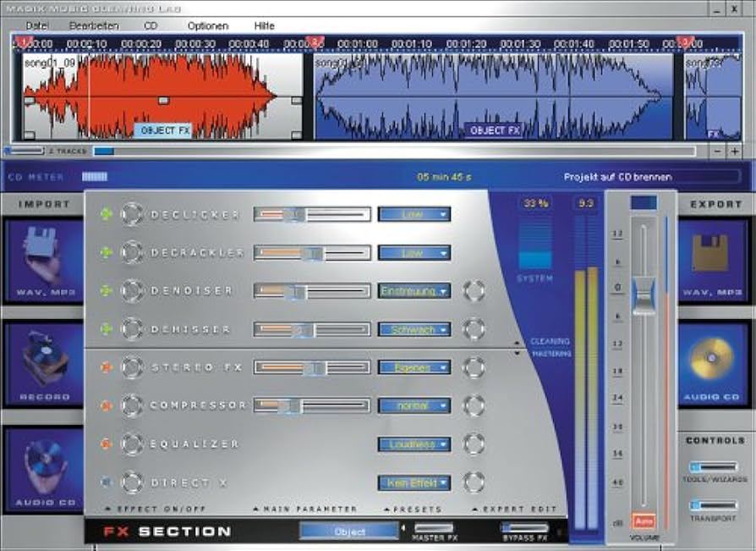Adjust the Stereo FX parameter slider
The width and height of the screenshot is (756, 551).
(312, 367)
